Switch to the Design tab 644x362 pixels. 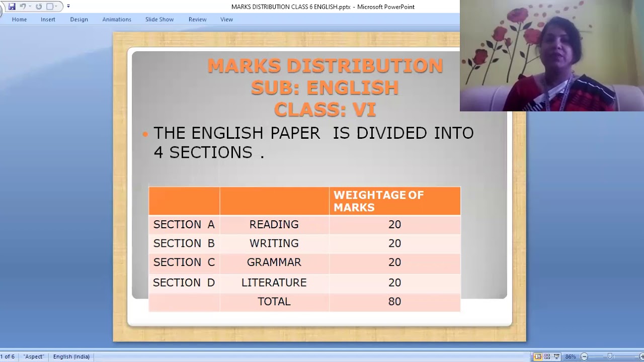[x=79, y=19]
